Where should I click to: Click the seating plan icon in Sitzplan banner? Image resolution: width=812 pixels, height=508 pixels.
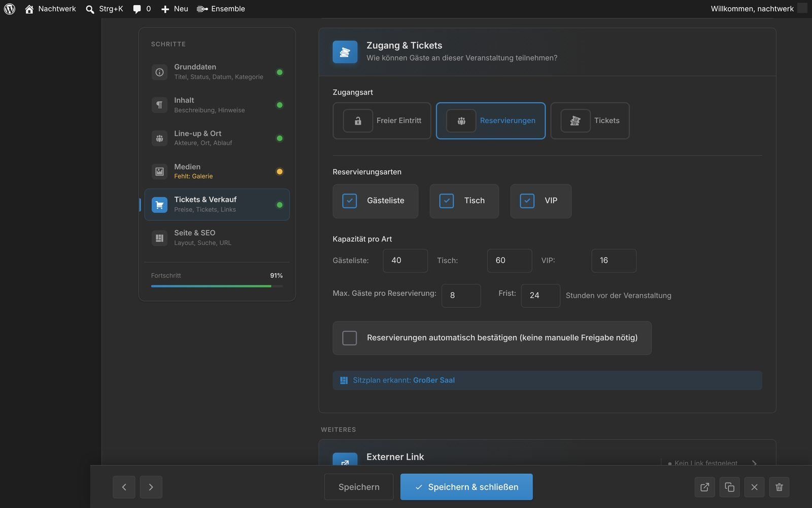(x=344, y=380)
